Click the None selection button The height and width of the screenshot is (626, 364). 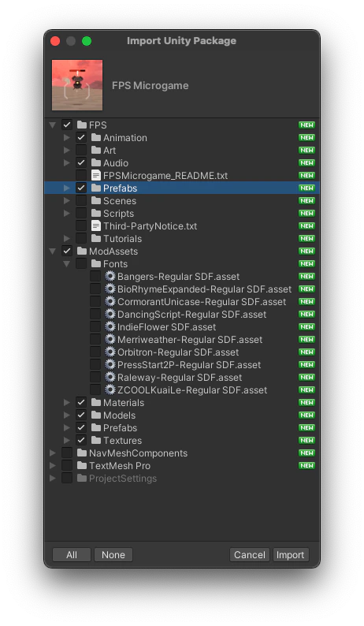pos(113,555)
